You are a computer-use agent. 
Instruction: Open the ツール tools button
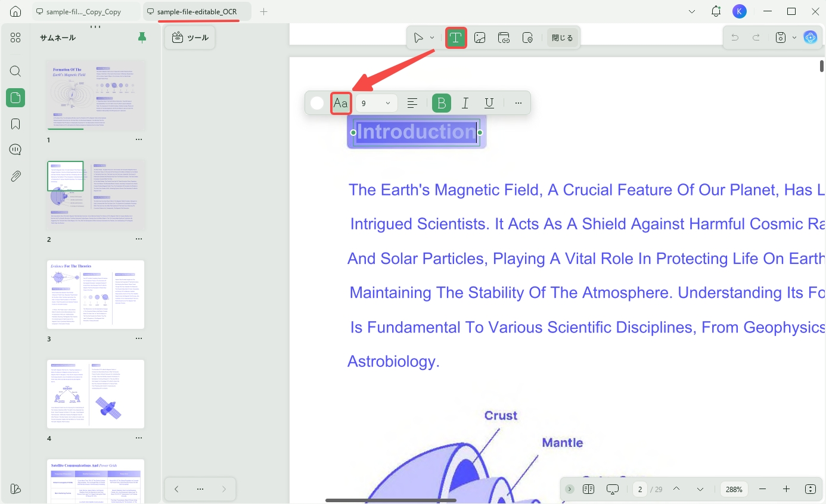[190, 38]
